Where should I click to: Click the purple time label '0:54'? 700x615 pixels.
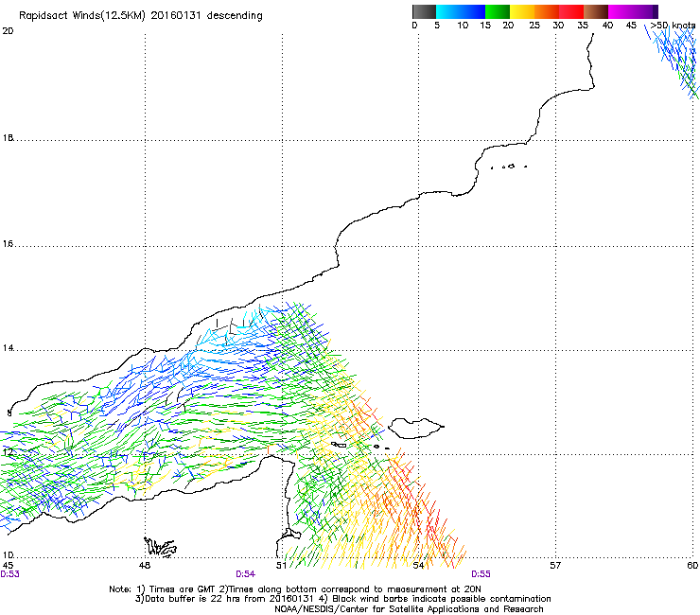tap(246, 574)
